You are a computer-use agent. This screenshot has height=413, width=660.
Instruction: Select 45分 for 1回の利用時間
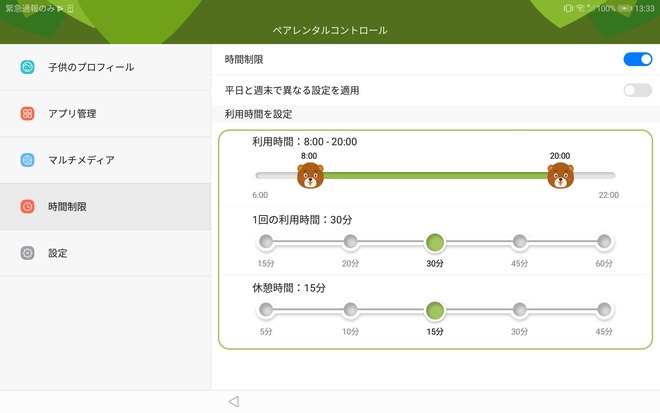519,242
